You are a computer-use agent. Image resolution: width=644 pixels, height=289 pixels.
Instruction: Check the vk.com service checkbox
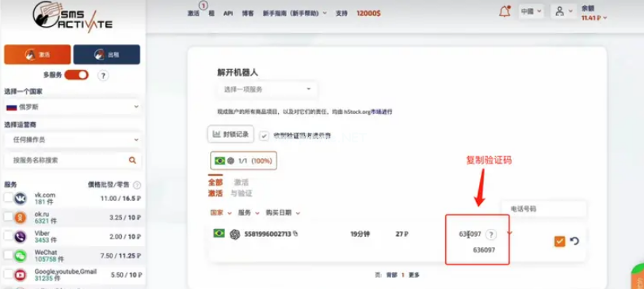[x=8, y=198]
